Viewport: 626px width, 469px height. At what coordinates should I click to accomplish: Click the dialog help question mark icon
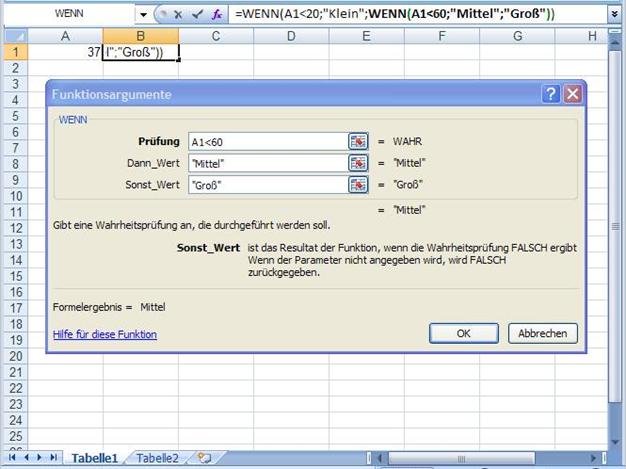click(551, 94)
